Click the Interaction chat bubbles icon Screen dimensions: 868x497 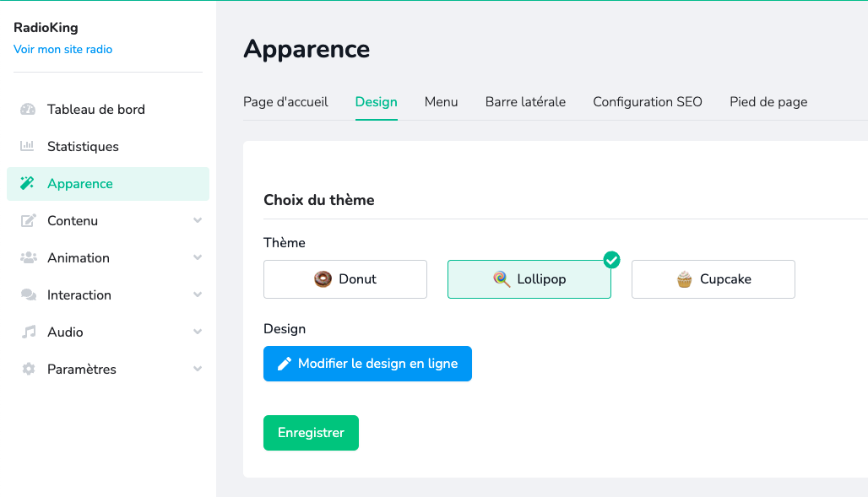pos(29,295)
